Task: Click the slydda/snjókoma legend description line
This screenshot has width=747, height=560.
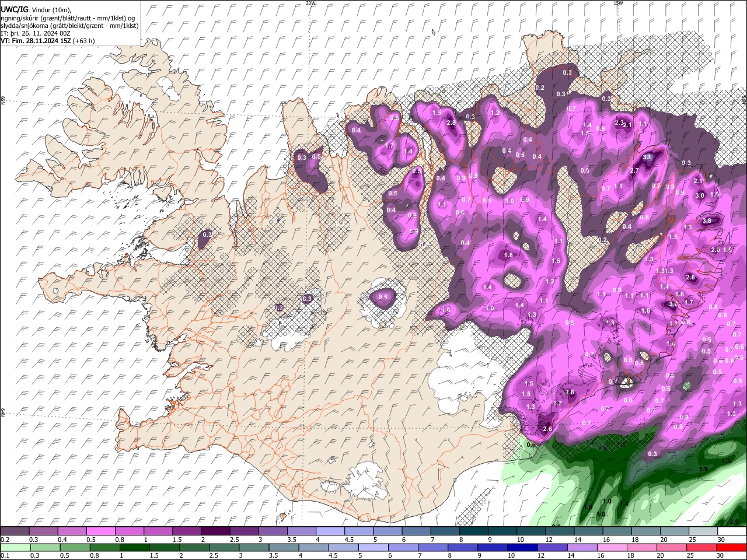Action: [x=69, y=25]
